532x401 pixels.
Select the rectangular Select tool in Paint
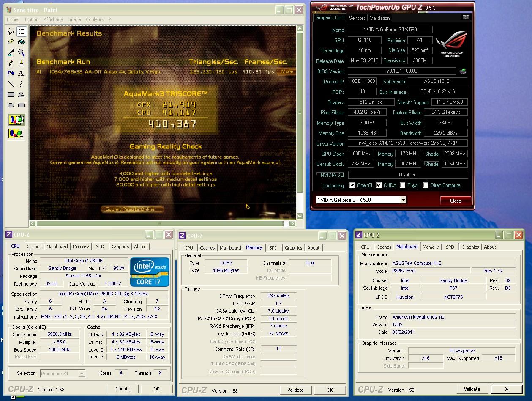[22, 32]
